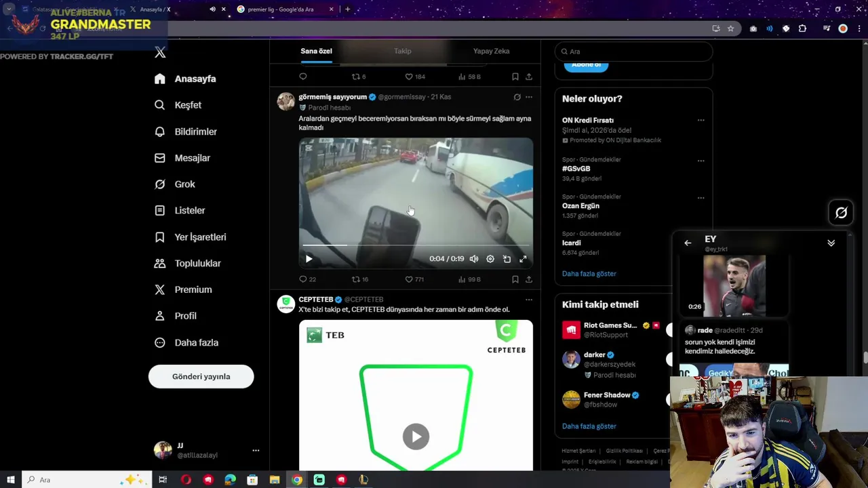Screen dimensions: 868x488
Task: Open Windows Start menu
Action: point(10,480)
